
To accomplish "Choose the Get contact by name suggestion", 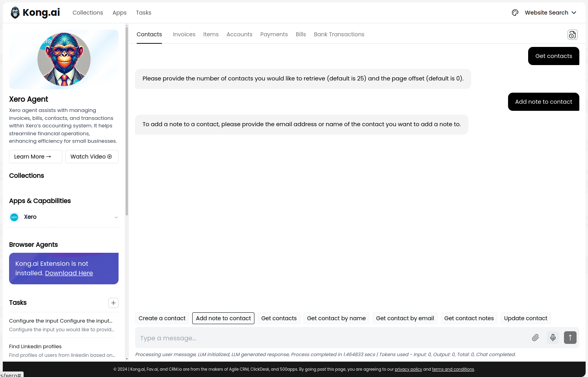I will 336,318.
